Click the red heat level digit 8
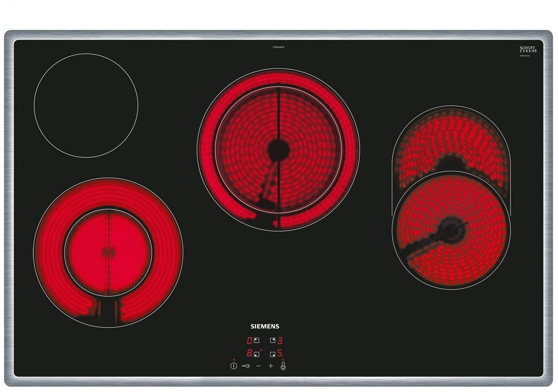 tap(250, 354)
